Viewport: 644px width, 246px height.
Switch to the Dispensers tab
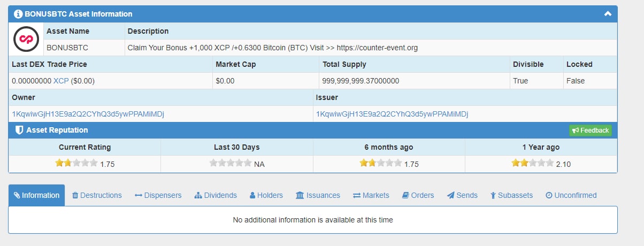tap(158, 195)
